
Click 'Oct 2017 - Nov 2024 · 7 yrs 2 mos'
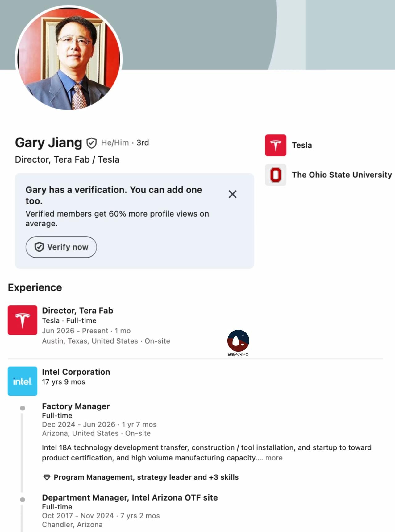(x=101, y=516)
